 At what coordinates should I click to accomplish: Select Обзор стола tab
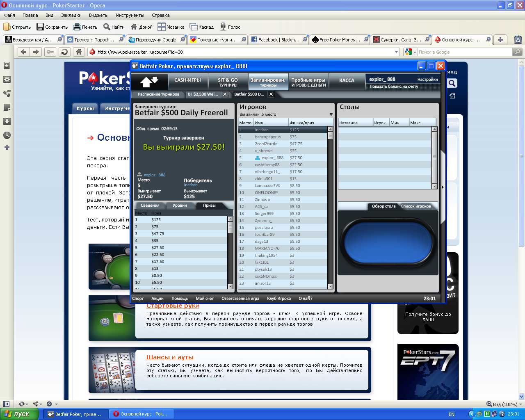tap(383, 206)
